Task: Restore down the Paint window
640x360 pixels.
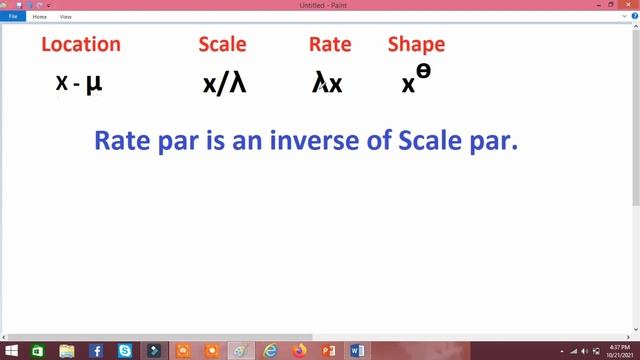Action: [x=611, y=5]
